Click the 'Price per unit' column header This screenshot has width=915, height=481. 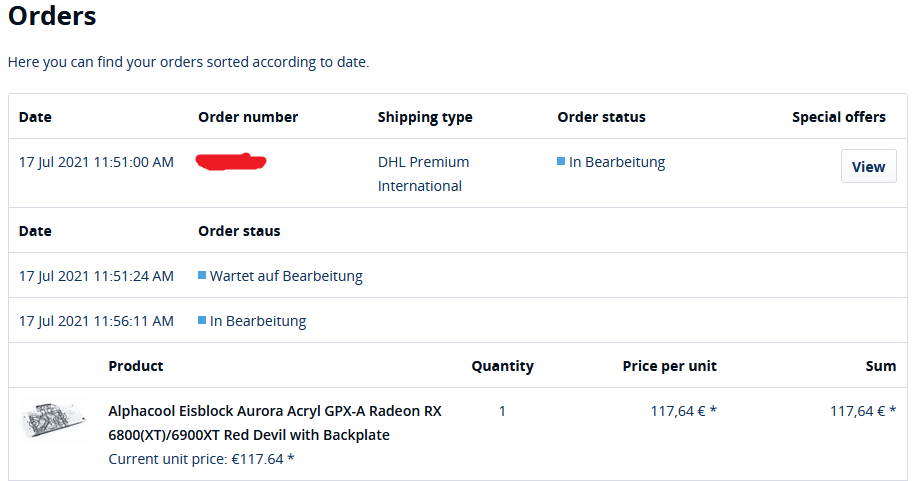click(669, 366)
